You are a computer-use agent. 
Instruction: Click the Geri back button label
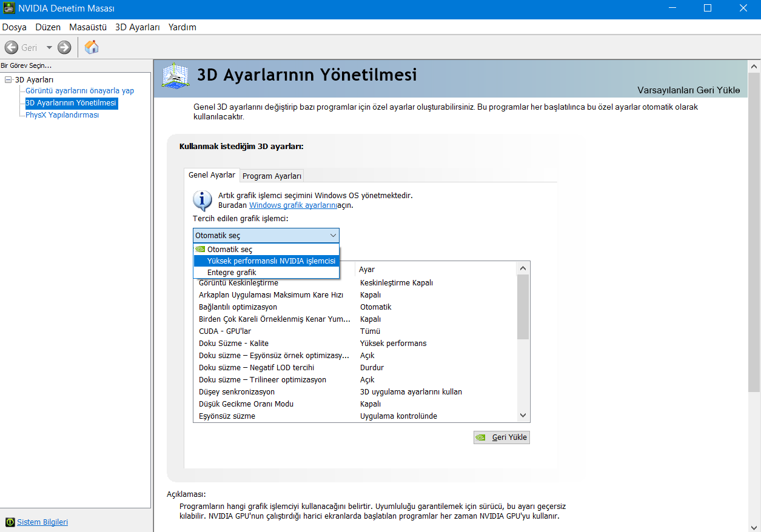pyautogui.click(x=29, y=47)
